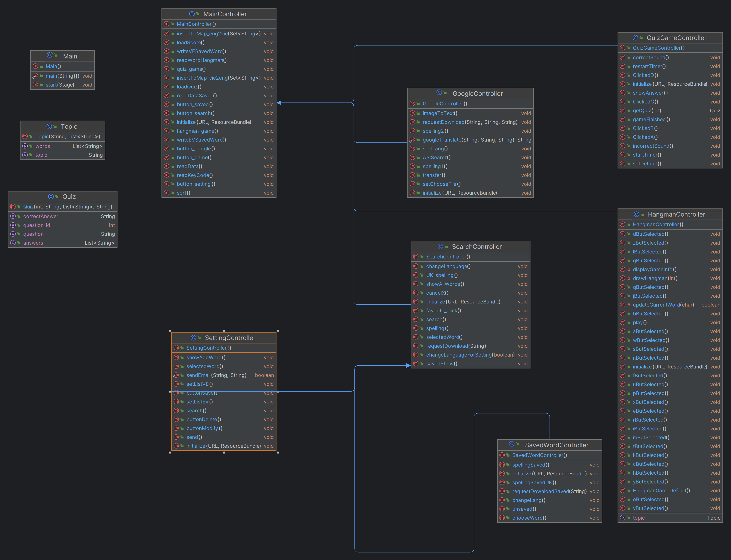Screen dimensions: 731x560
Task: Click the lock icon beside updateCurrentWord method
Action: (x=629, y=305)
